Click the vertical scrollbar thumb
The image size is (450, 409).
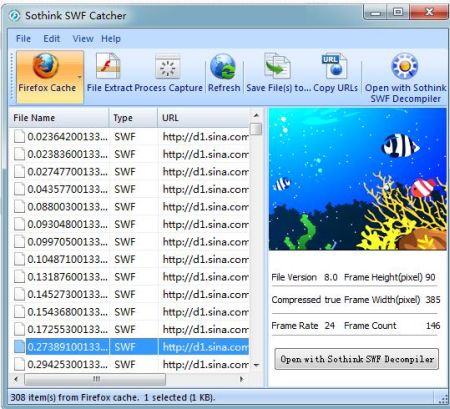256,129
